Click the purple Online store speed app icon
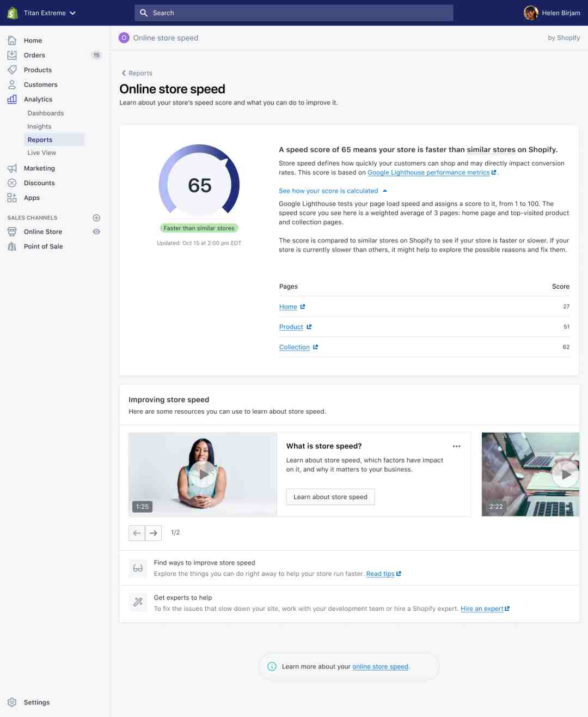Screen dimensions: 588x717 click(x=124, y=38)
